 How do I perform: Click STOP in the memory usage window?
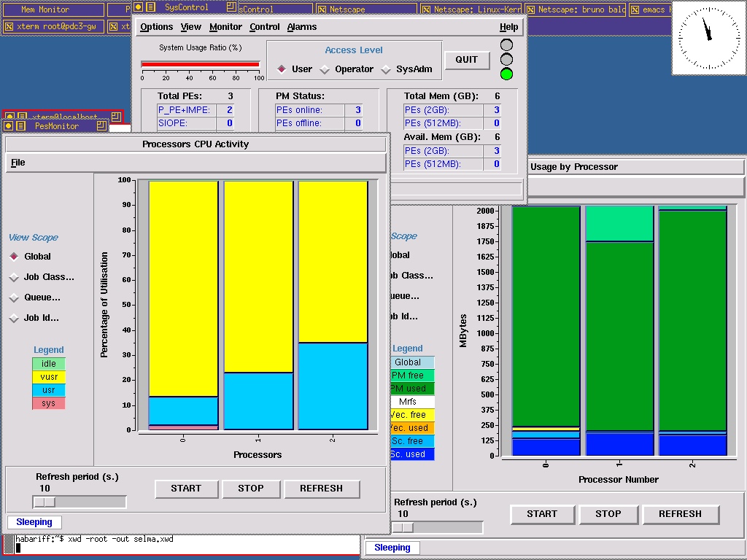tap(608, 514)
